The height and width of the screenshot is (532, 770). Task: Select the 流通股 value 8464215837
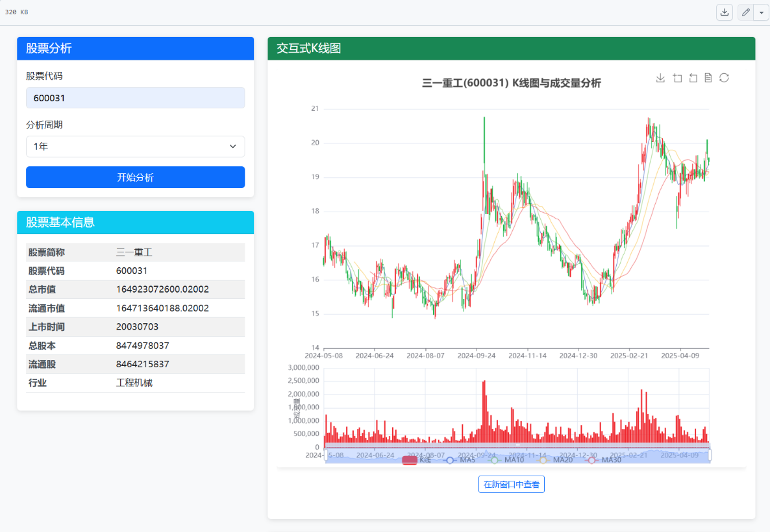pyautogui.click(x=142, y=364)
